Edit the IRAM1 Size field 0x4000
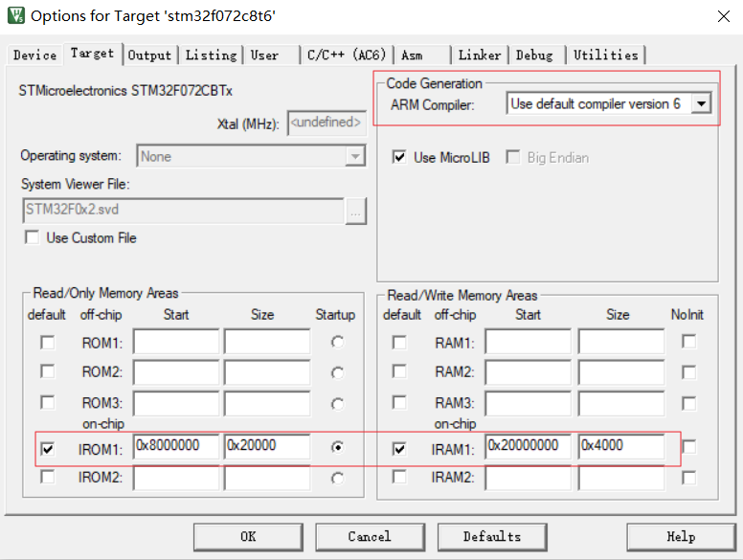Viewport: 743px width, 560px height. tap(621, 446)
